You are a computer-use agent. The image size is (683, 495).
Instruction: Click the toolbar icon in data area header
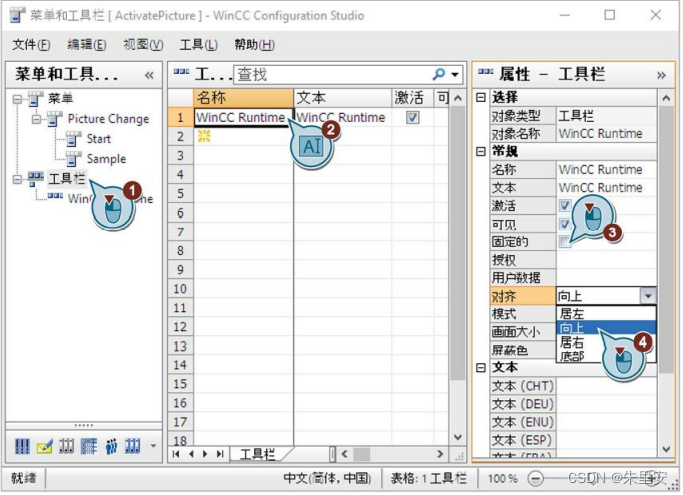[x=181, y=72]
